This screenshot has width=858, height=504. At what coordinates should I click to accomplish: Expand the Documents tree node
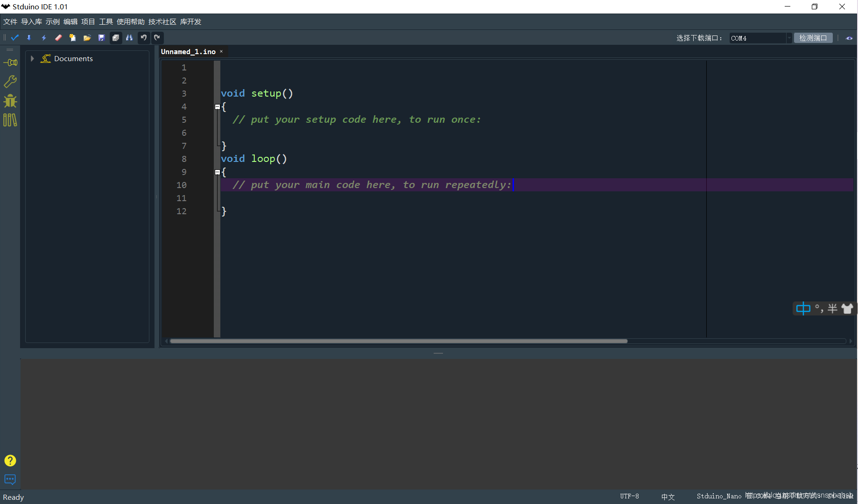click(x=32, y=58)
